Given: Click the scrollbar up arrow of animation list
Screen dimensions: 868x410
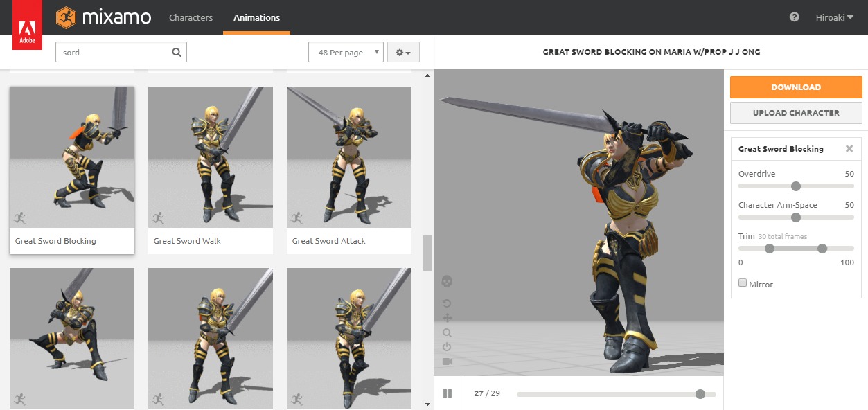Looking at the screenshot, I should pos(427,74).
